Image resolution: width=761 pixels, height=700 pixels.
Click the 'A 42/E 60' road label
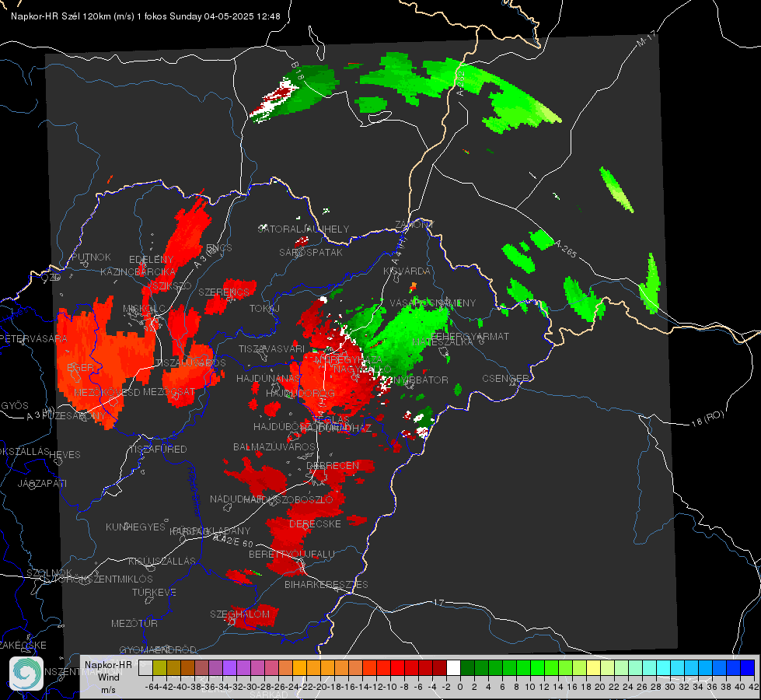tap(233, 541)
